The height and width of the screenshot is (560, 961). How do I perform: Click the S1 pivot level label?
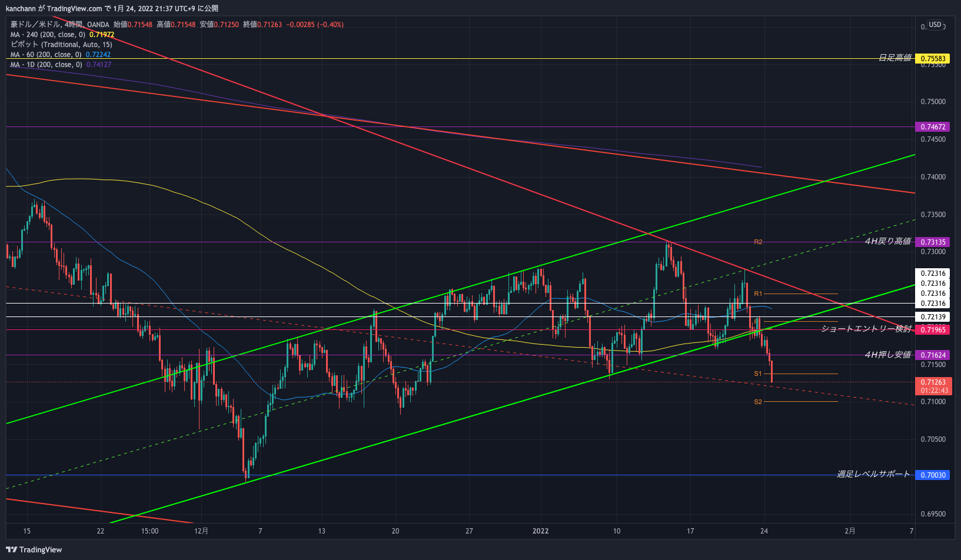758,374
